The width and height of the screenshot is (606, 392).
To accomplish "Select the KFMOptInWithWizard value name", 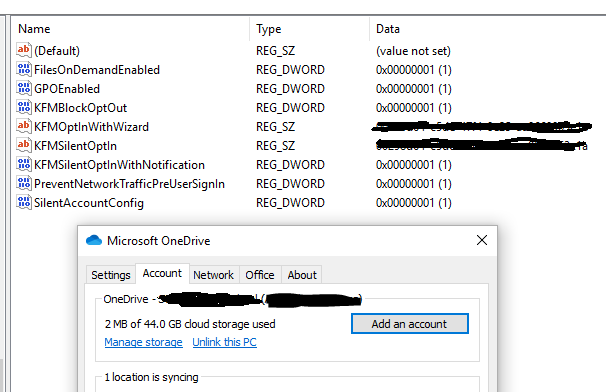I will (91, 126).
